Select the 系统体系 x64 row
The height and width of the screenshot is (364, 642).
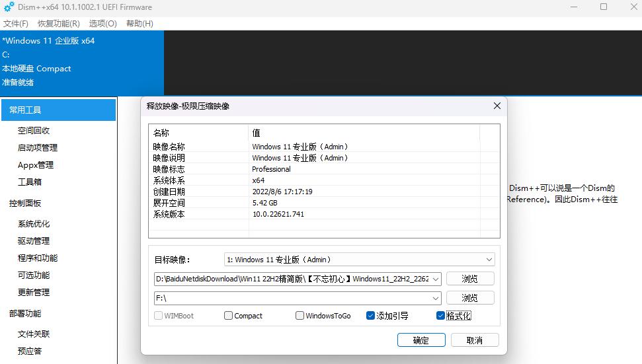(x=324, y=180)
